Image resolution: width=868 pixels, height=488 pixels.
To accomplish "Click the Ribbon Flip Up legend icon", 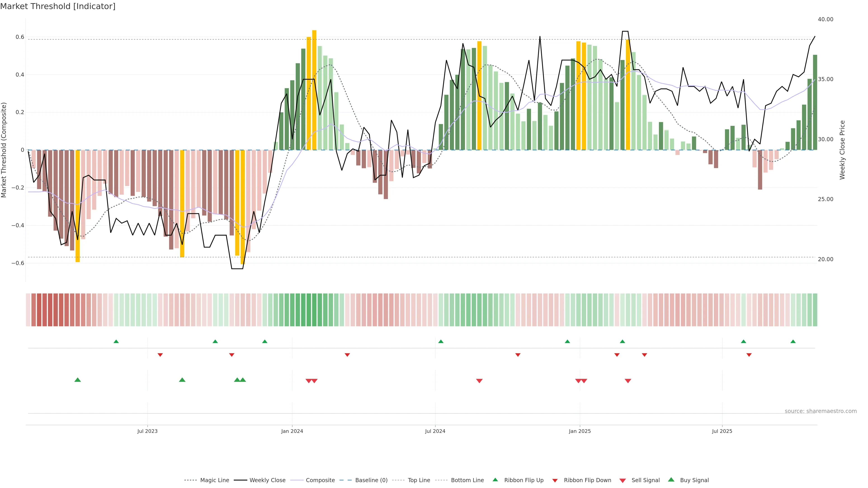I will click(495, 480).
